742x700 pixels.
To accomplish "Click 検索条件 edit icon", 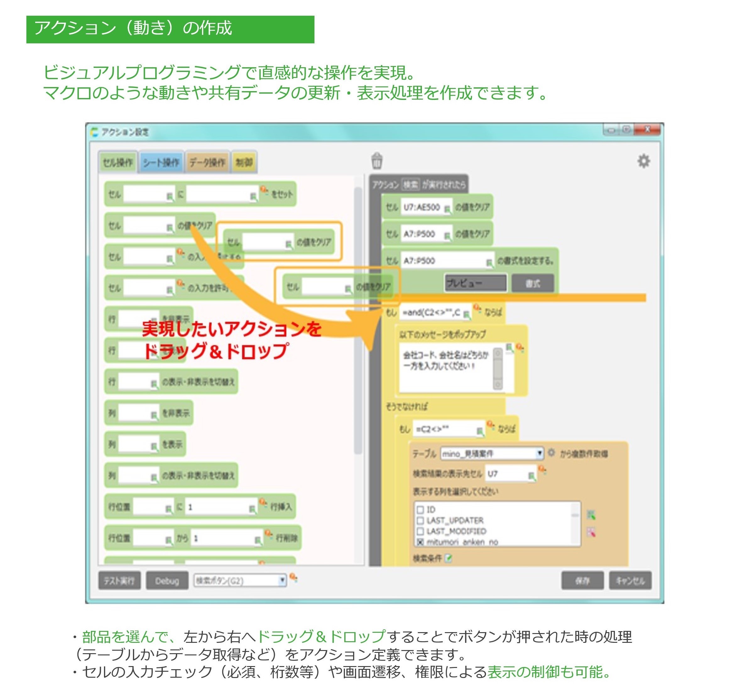I will (x=449, y=558).
